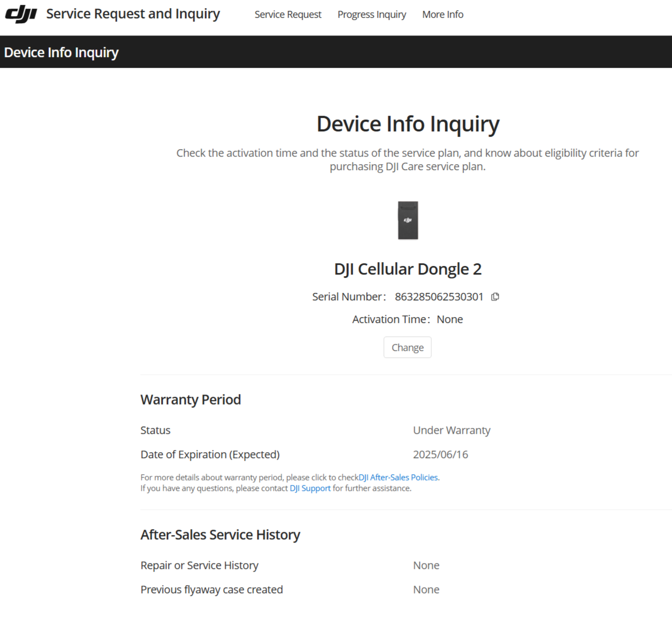Click the Warranty Period section heading
672x619 pixels.
point(191,399)
